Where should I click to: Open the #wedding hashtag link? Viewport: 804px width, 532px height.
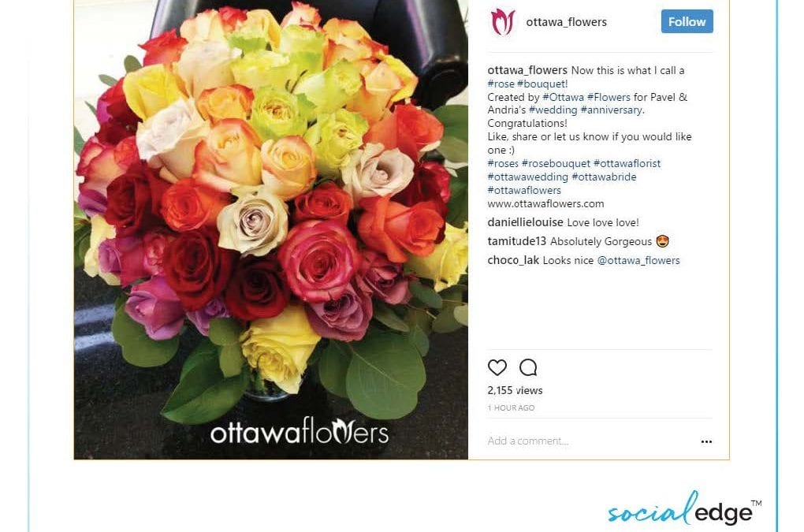(553, 110)
